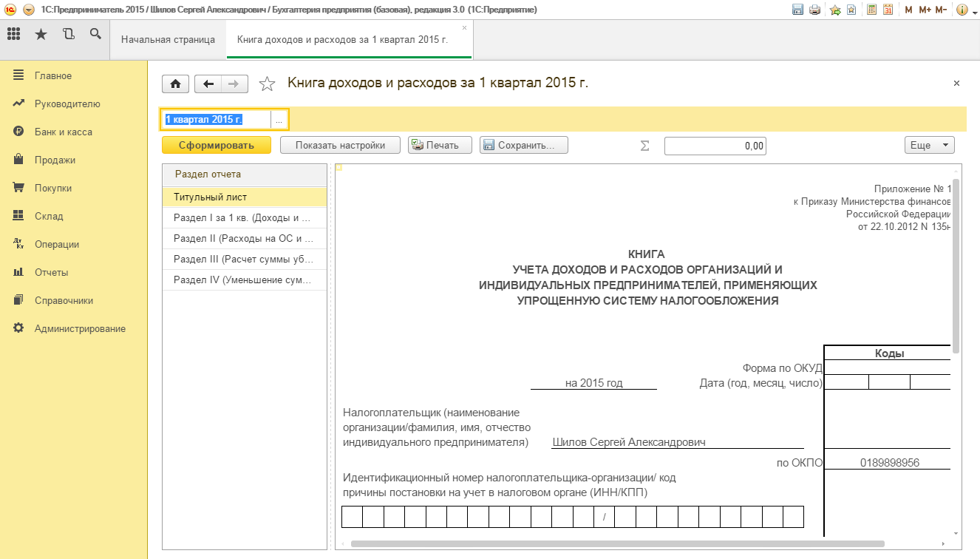The image size is (980, 559).
Task: Open the sections grid menu icon
Action: click(13, 34)
